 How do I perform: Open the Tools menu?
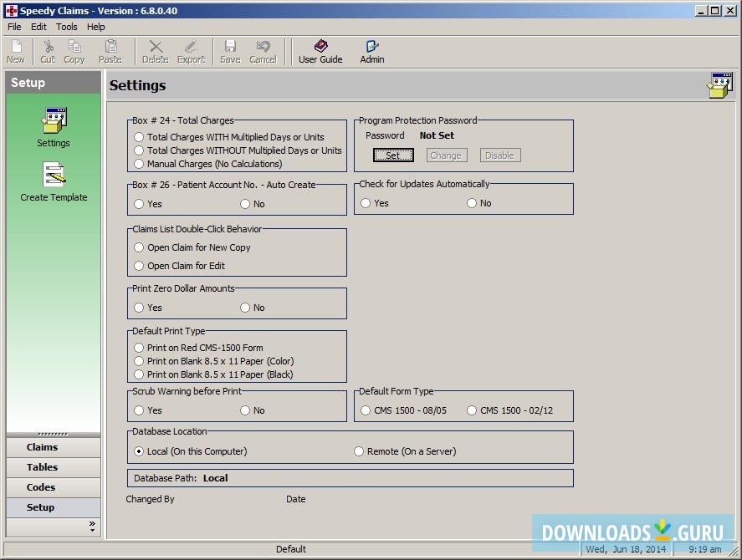[x=67, y=27]
